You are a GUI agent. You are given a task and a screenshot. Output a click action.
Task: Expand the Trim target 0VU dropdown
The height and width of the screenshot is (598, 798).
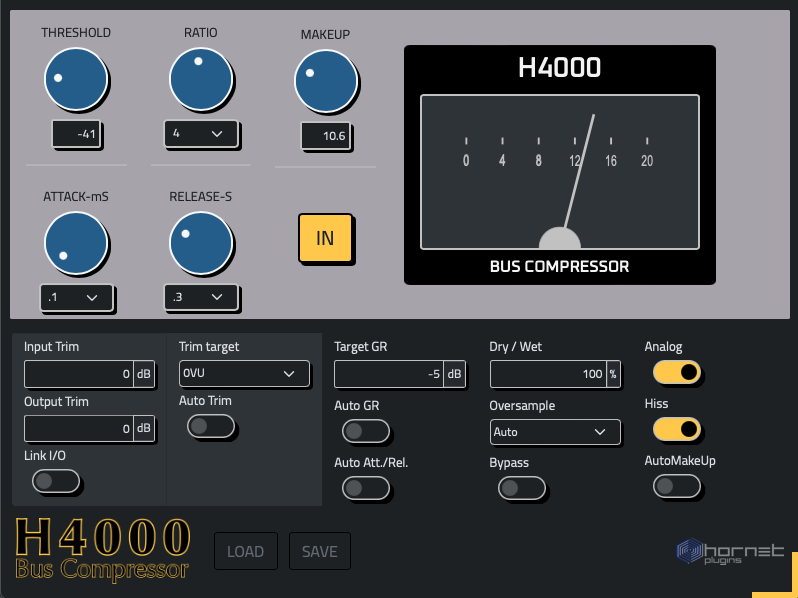tap(238, 374)
